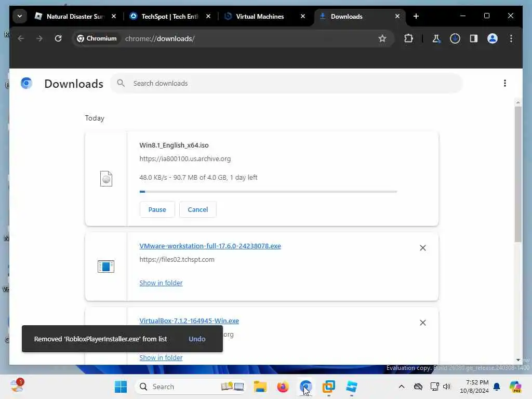Click scrollbar down arrow on Downloads page

tap(518, 360)
